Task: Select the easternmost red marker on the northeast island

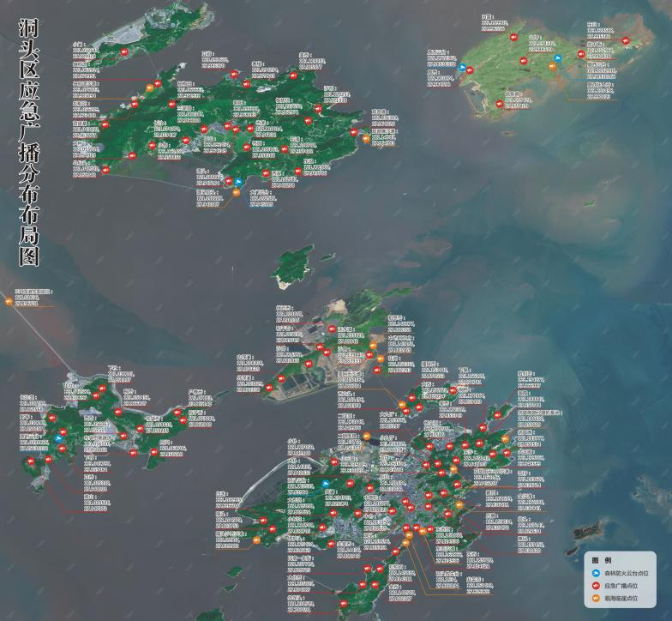Action: 626,41
